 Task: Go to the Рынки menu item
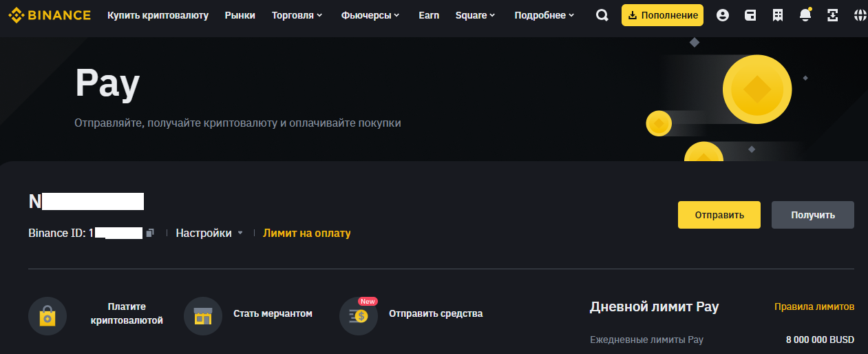point(240,15)
